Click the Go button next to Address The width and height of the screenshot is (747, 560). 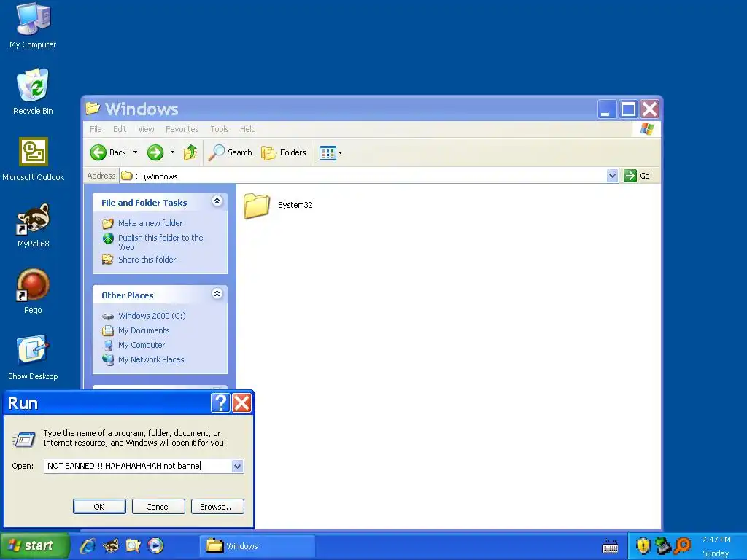click(637, 176)
